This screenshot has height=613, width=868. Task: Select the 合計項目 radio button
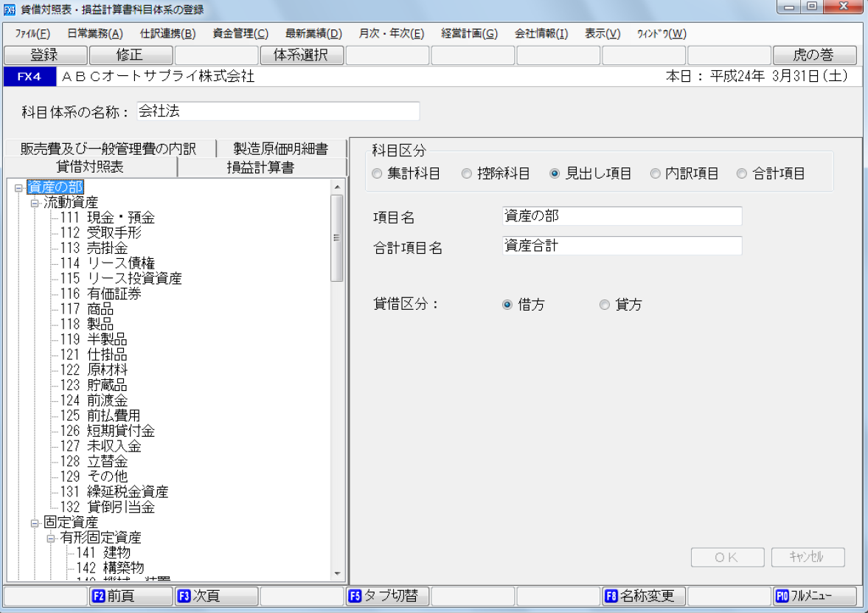[x=742, y=174]
